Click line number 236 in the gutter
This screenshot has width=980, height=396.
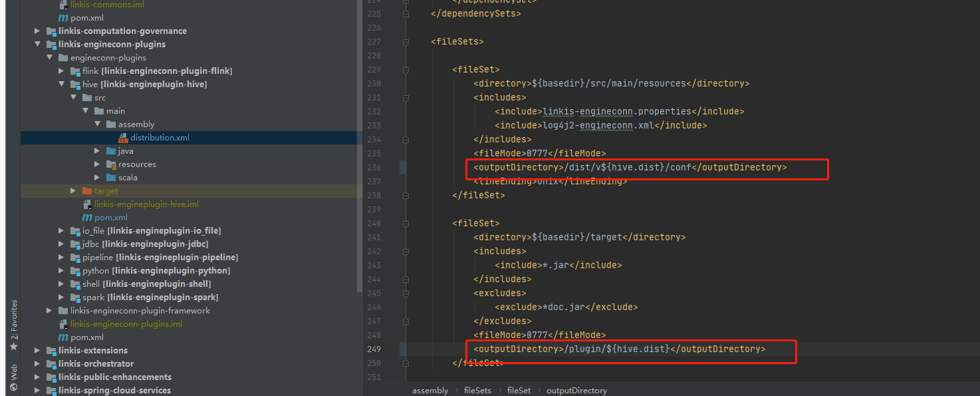pos(374,167)
